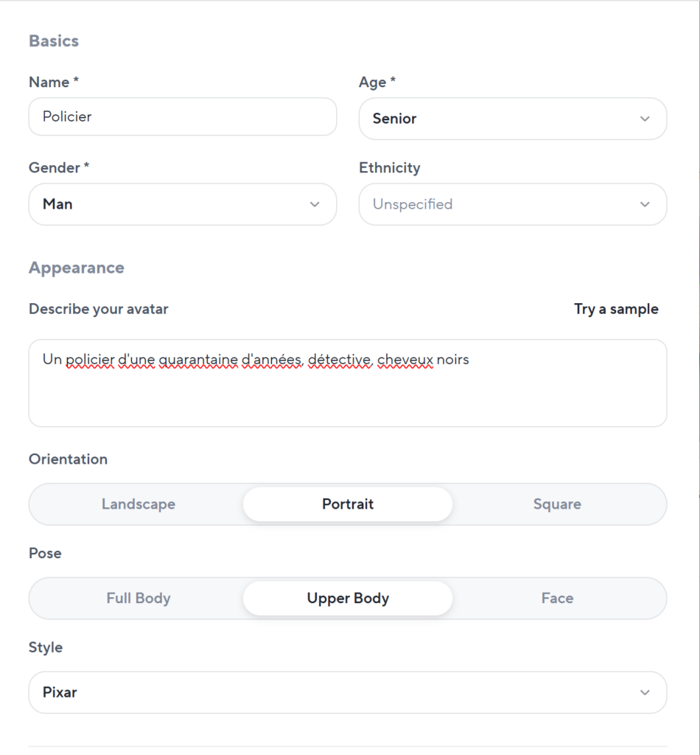
Task: Choose the Face pose option
Action: [x=557, y=598]
